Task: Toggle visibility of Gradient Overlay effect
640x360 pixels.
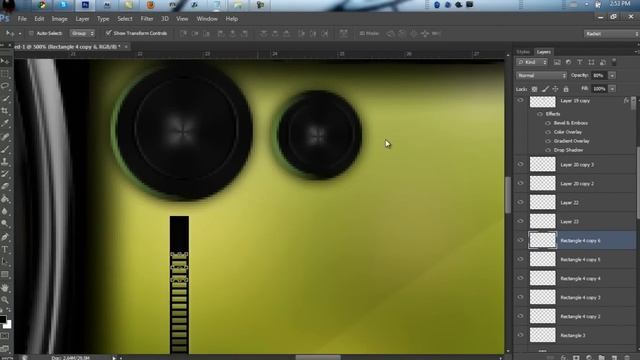Action: (x=548, y=141)
